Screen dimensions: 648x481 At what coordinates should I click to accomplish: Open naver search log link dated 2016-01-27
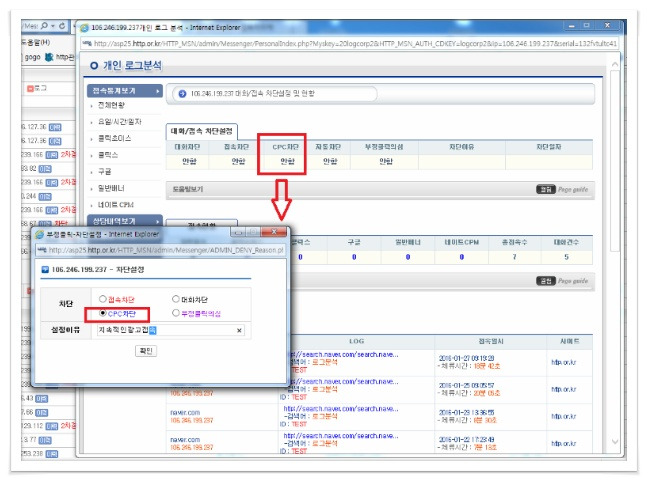coord(345,355)
